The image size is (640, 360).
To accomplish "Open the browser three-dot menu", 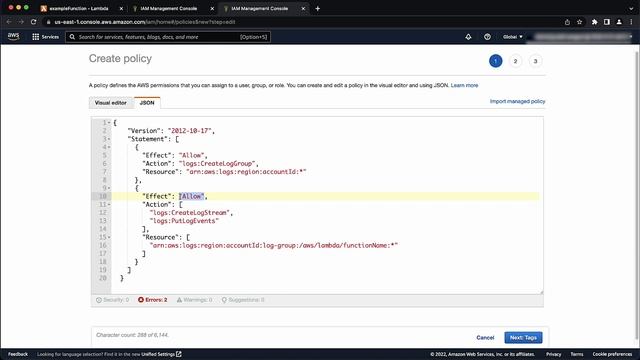I will (631, 22).
